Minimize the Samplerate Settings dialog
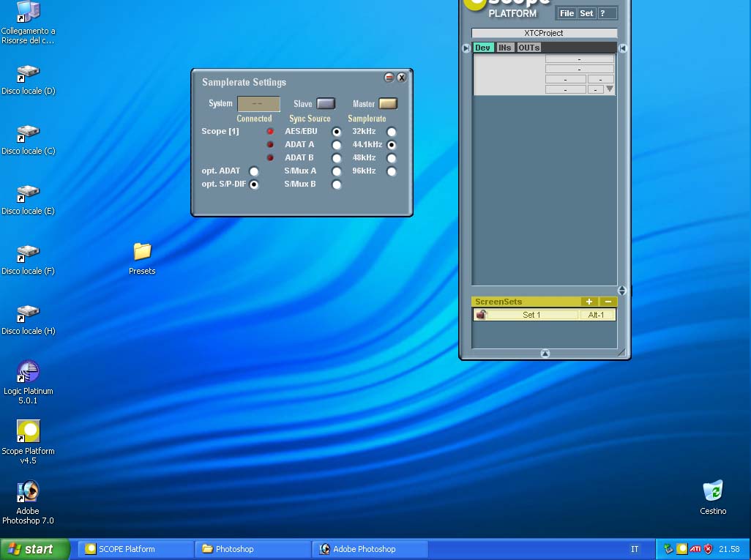The height and width of the screenshot is (560, 751). (x=389, y=77)
